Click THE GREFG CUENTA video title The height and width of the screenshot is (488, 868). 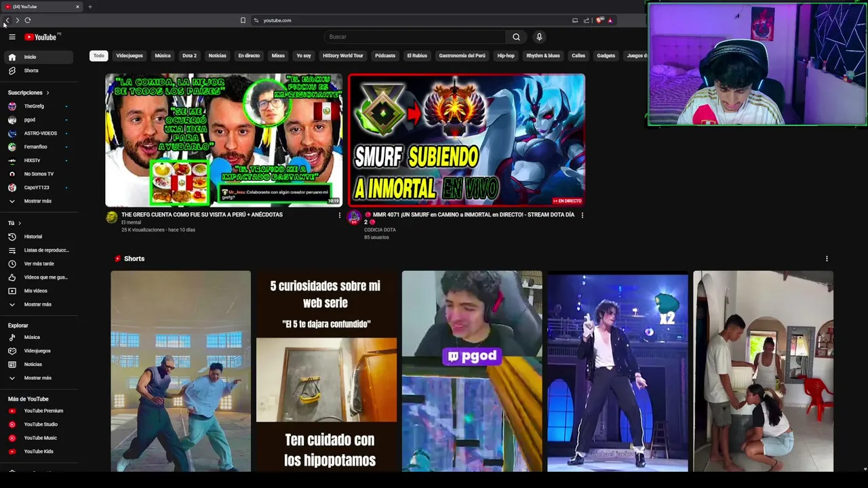click(202, 215)
